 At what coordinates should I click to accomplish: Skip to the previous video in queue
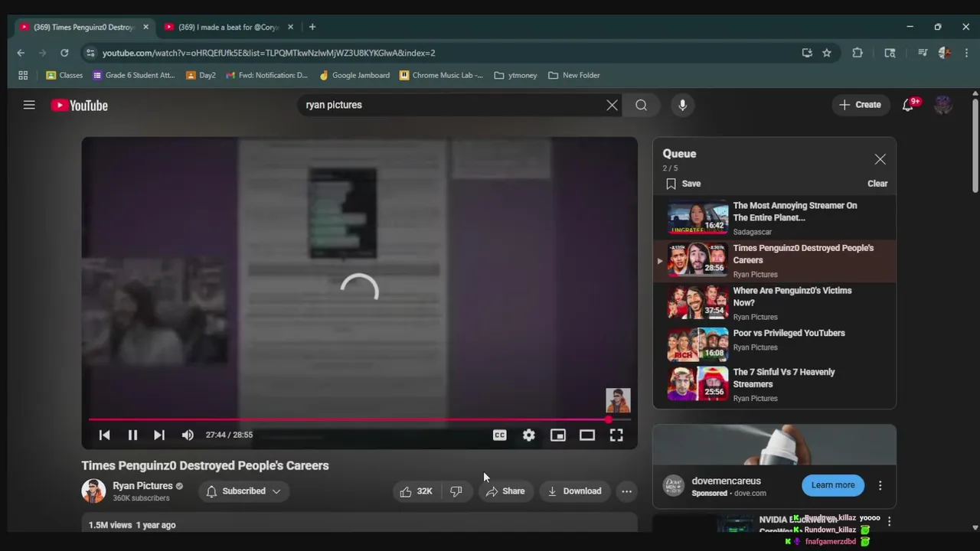[x=105, y=435]
